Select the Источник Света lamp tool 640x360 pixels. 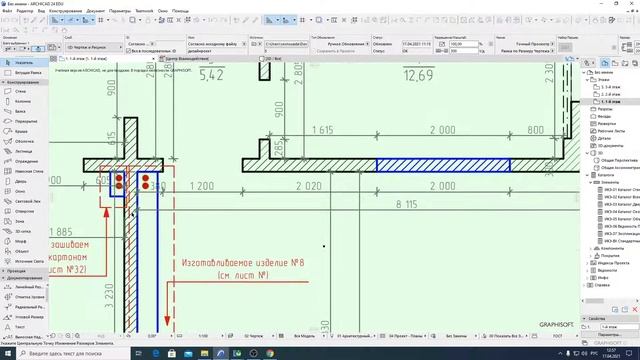point(24,261)
